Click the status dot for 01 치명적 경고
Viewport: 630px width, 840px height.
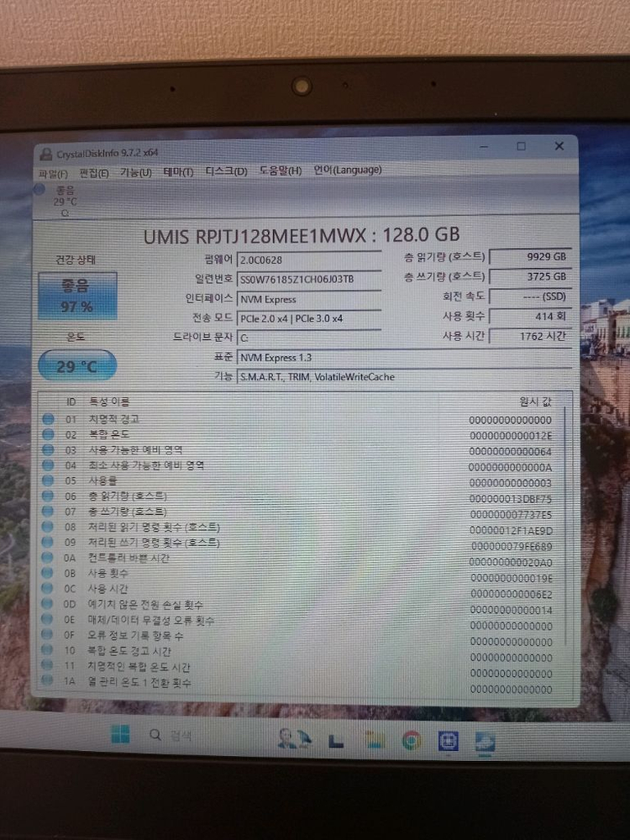pyautogui.click(x=48, y=419)
